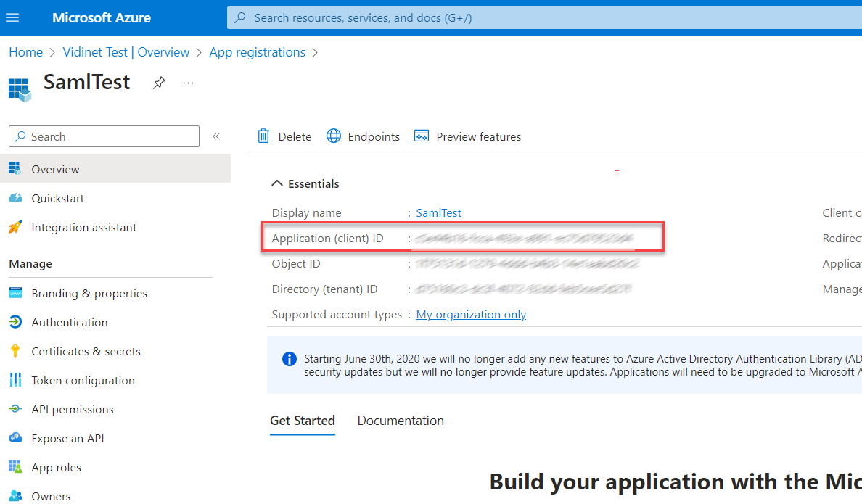Open Integration assistant rocket item

click(x=83, y=228)
